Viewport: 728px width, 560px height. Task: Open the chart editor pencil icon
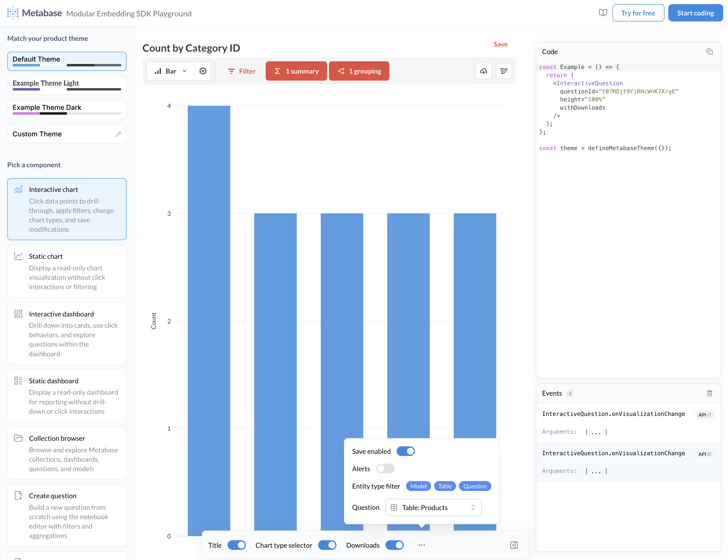[504, 71]
